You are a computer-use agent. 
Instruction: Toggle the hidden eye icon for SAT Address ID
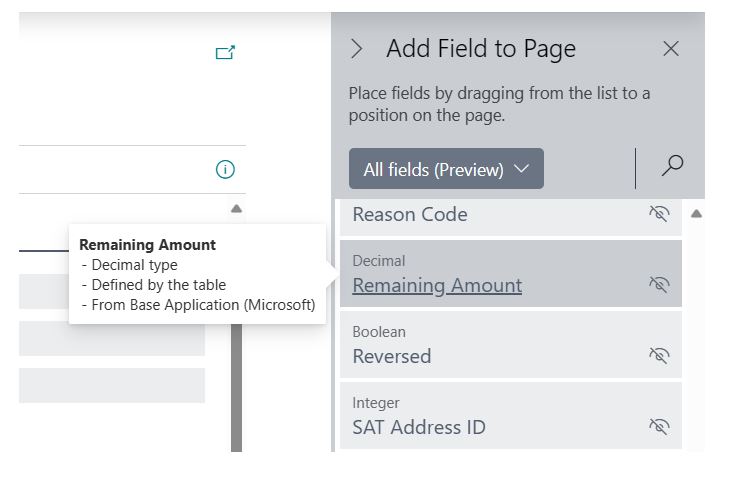click(658, 426)
